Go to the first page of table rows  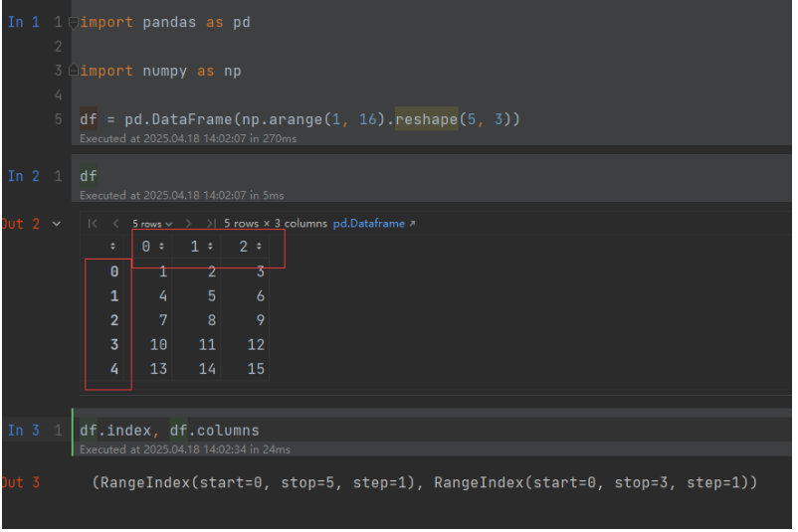(93, 224)
